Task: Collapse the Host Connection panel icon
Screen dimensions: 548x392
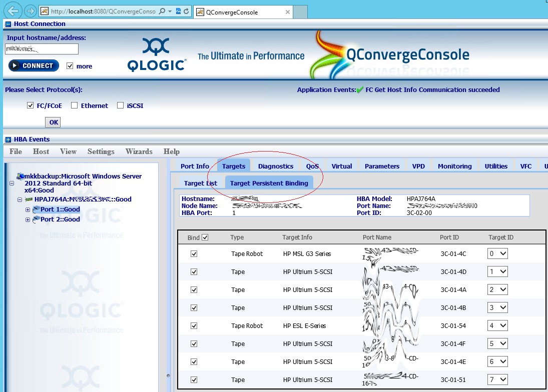Action: pyautogui.click(x=8, y=24)
